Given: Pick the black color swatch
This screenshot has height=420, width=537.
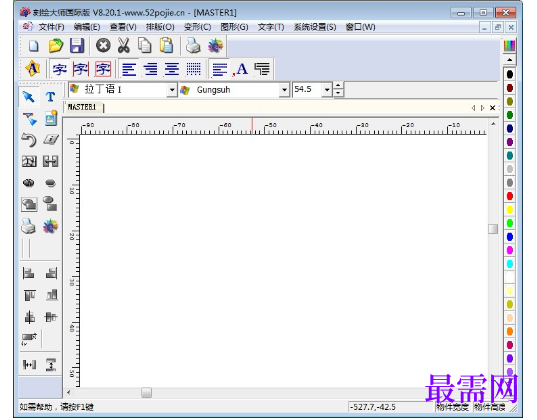Looking at the screenshot, I should [510, 74].
